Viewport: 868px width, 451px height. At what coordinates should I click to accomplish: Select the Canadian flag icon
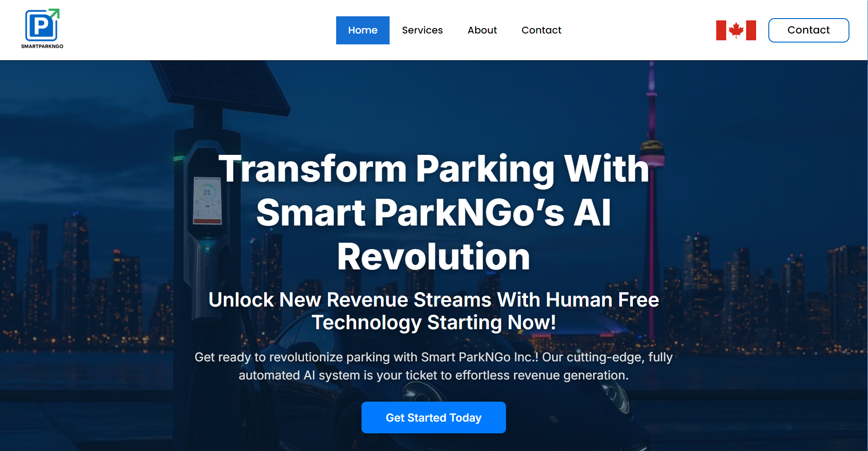pos(736,30)
